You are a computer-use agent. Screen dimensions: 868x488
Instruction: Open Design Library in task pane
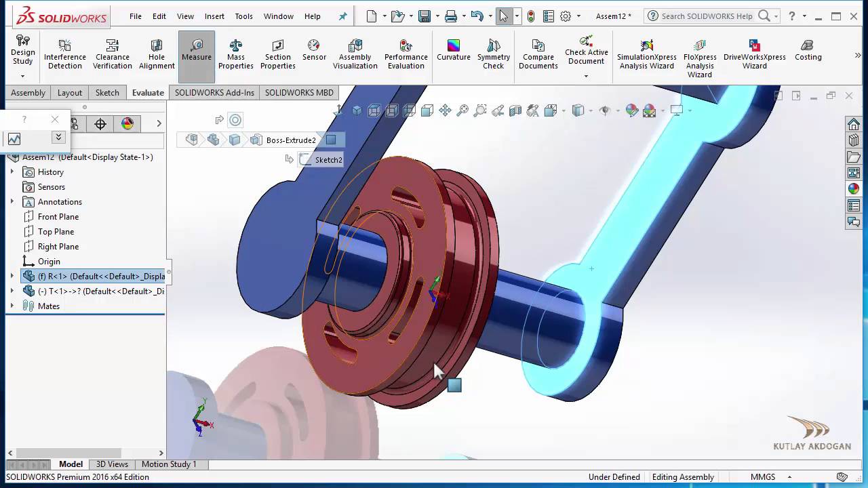pyautogui.click(x=854, y=140)
